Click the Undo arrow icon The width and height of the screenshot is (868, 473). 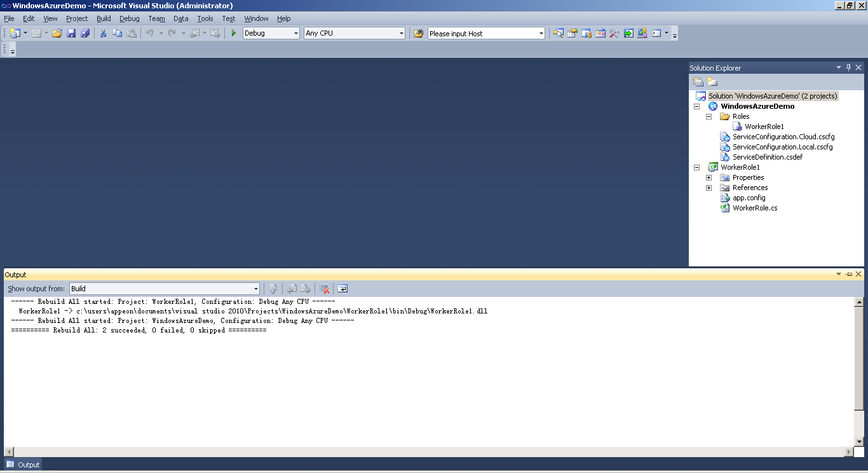[150, 33]
